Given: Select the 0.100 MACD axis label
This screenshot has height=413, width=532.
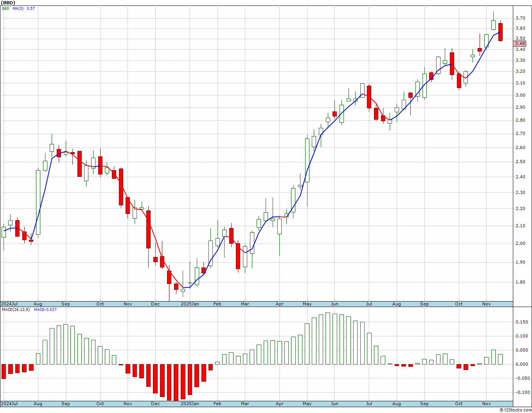Looking at the screenshot, I should (x=521, y=336).
